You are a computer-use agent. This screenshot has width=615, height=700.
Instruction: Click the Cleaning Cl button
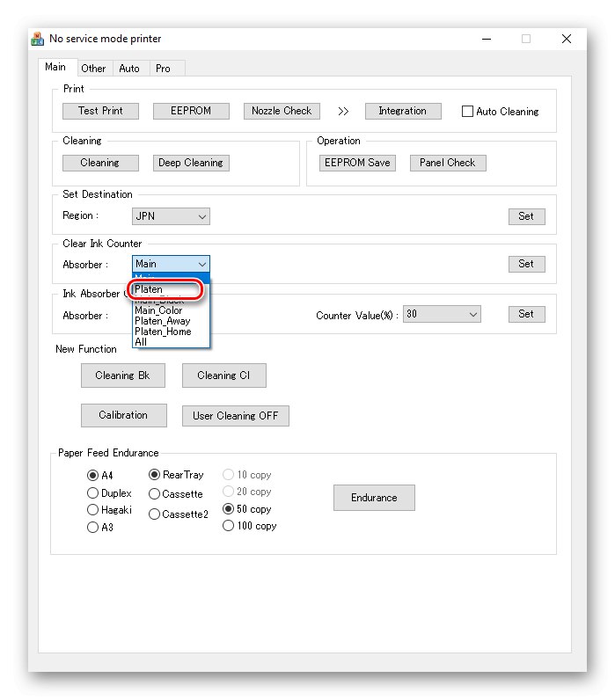(x=223, y=376)
